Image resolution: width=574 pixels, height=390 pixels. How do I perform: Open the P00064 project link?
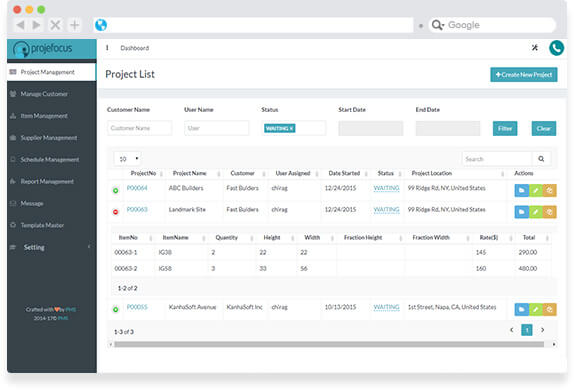[137, 188]
